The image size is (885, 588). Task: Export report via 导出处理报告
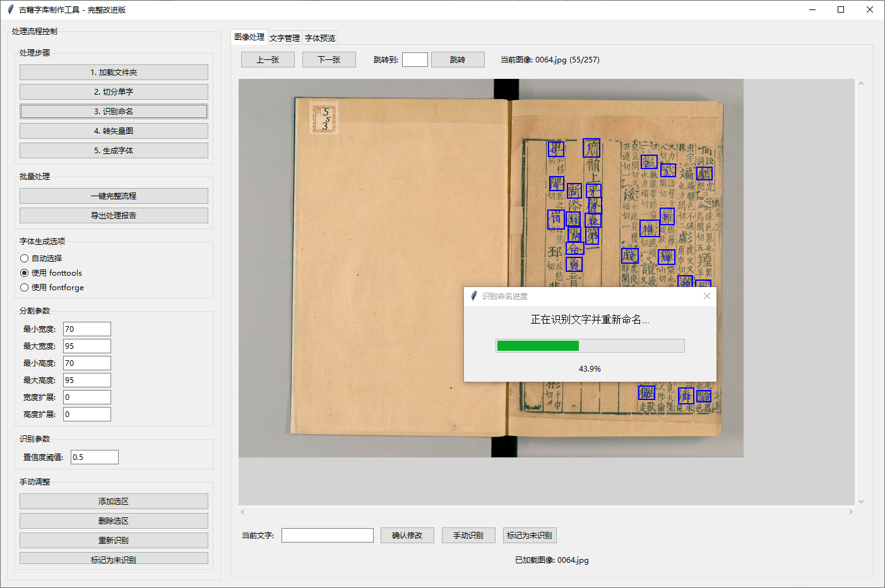point(114,215)
